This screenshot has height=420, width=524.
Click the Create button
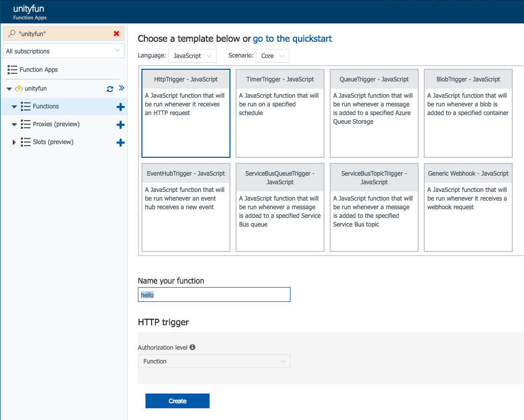(x=178, y=401)
